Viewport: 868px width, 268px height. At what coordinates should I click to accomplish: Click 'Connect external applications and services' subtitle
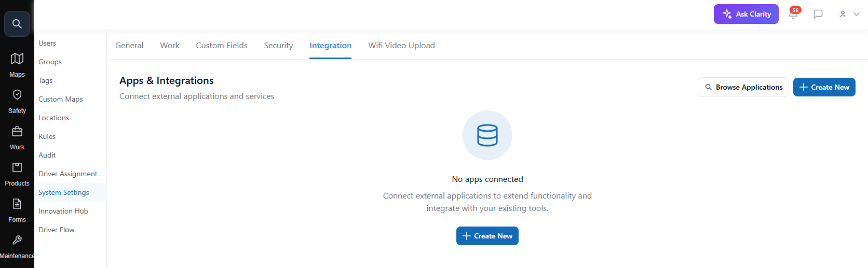coord(197,96)
